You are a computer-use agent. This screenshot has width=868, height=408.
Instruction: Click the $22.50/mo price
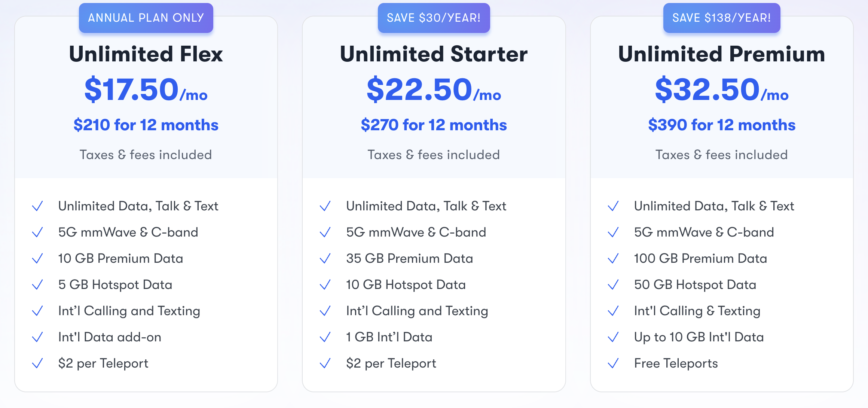click(x=434, y=90)
